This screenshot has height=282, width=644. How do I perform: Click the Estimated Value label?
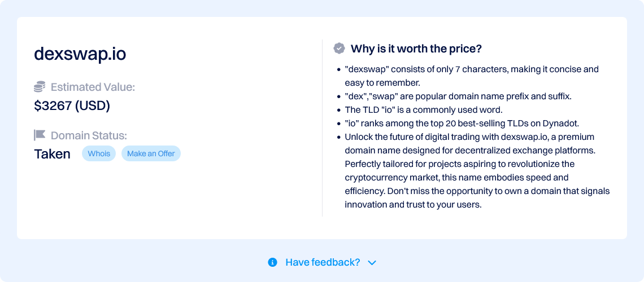pyautogui.click(x=93, y=87)
